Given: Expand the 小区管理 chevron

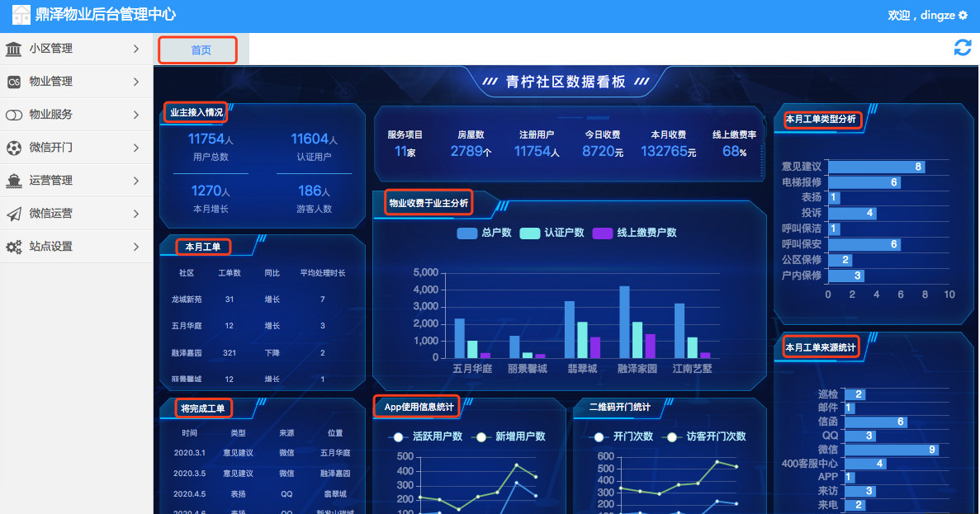Looking at the screenshot, I should point(136,49).
